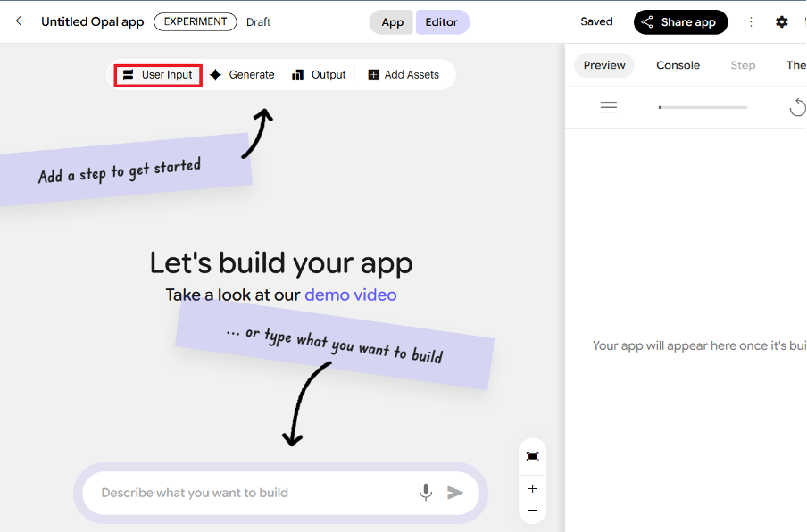Switch to the Editor view
Viewport: 807px width, 532px height.
pos(442,22)
